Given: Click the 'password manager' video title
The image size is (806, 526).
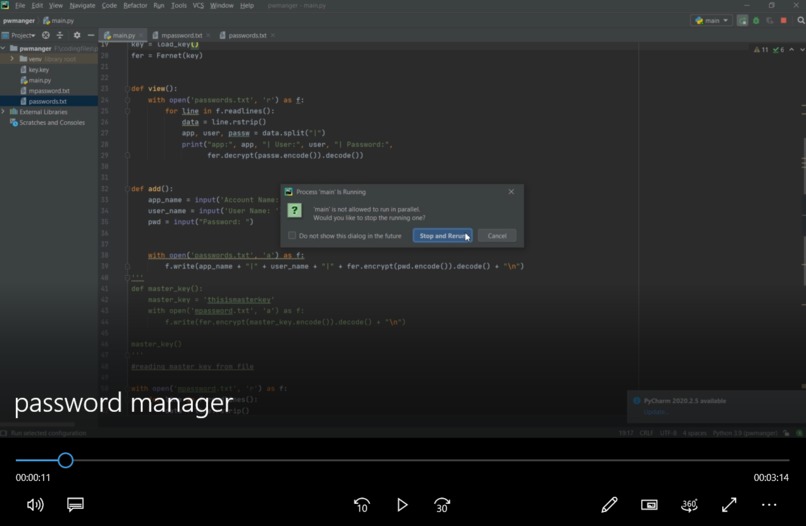Looking at the screenshot, I should pos(123,403).
